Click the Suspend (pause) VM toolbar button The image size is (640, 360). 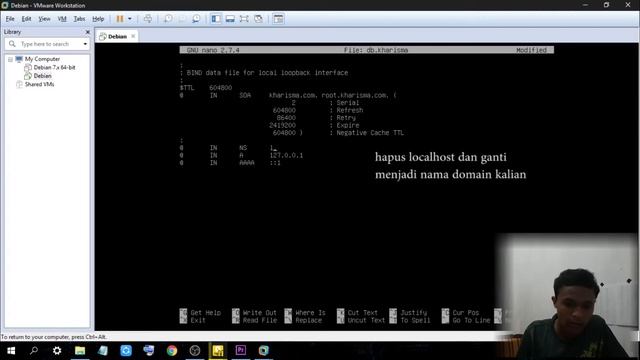[x=120, y=19]
